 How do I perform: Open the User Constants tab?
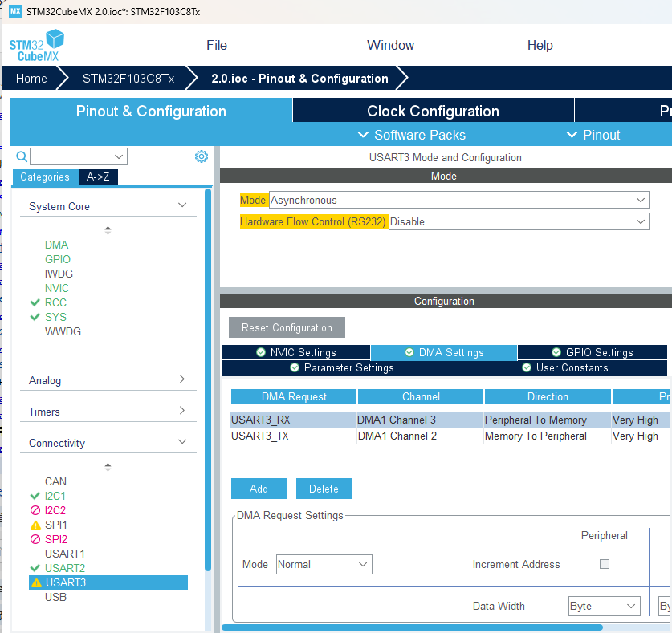[x=565, y=368]
